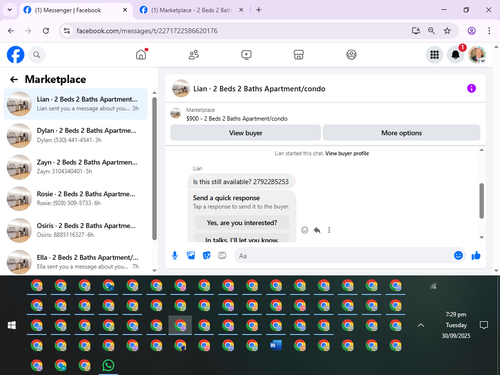Screen dimensions: 500x375
Task: Send quick response 'In talks, I'll let you know'
Action: tap(242, 239)
